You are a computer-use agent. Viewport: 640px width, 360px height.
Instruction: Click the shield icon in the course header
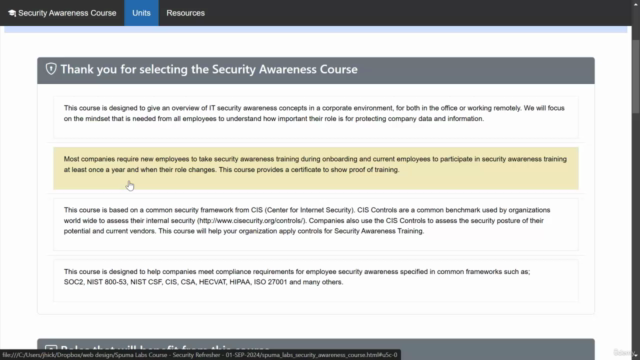[51, 69]
